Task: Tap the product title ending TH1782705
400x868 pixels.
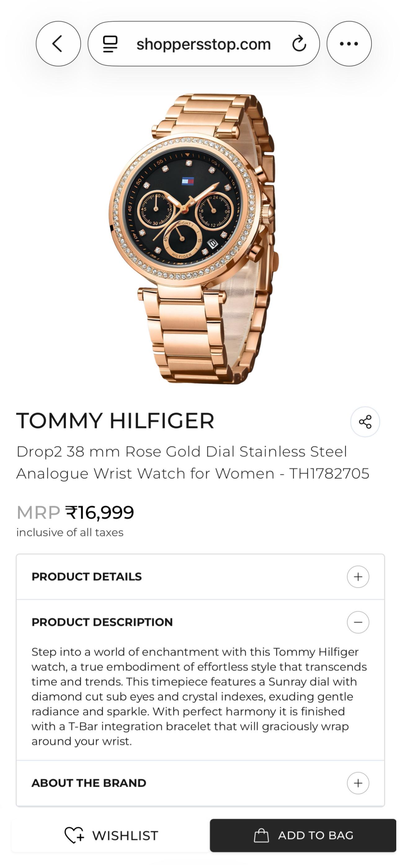Action: 193,462
